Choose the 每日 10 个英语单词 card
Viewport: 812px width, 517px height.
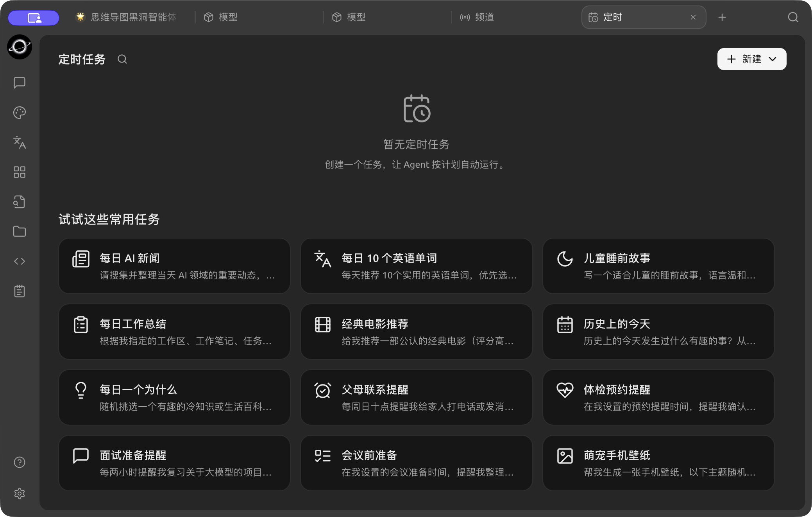point(416,266)
